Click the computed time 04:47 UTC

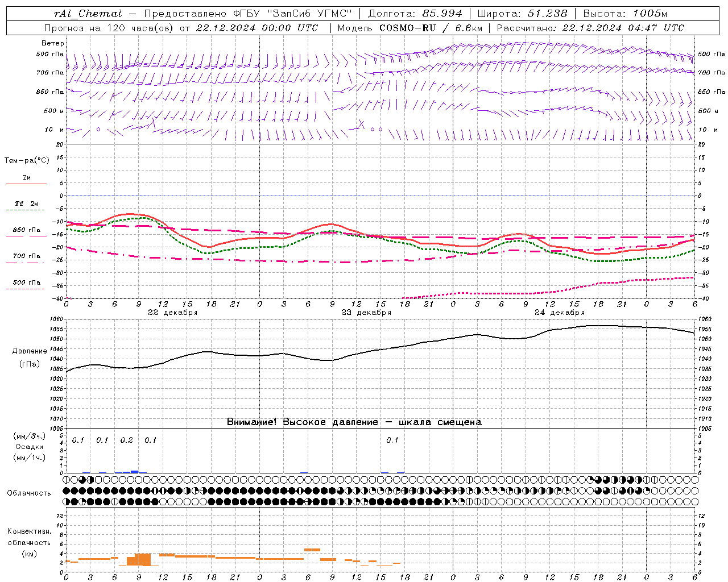click(656, 28)
